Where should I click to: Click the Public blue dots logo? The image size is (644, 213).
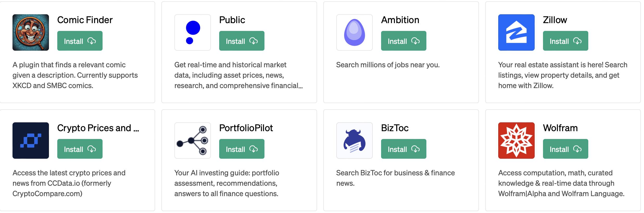(x=193, y=32)
